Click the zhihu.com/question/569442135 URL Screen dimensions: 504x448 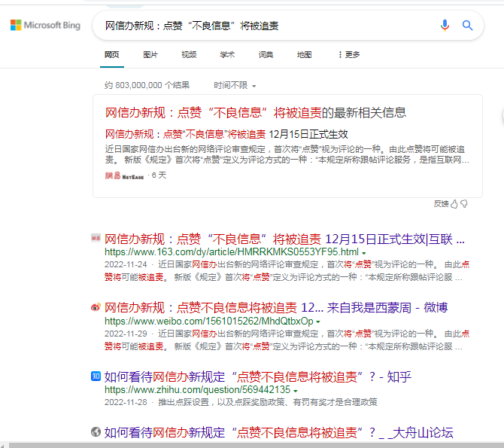pyautogui.click(x=197, y=390)
